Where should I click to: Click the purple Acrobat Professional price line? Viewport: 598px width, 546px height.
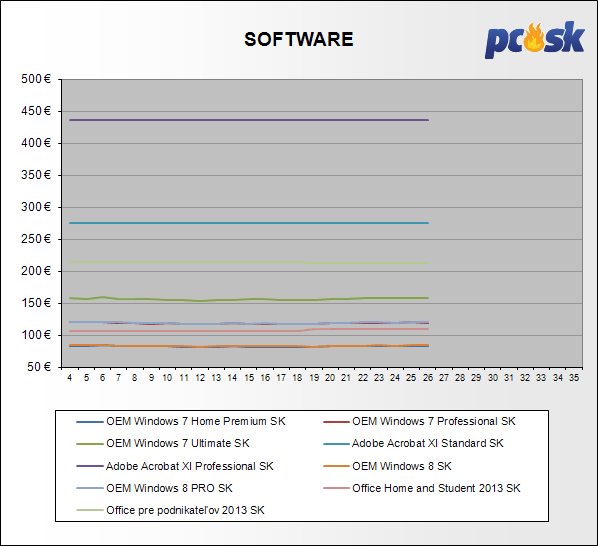tap(249, 120)
